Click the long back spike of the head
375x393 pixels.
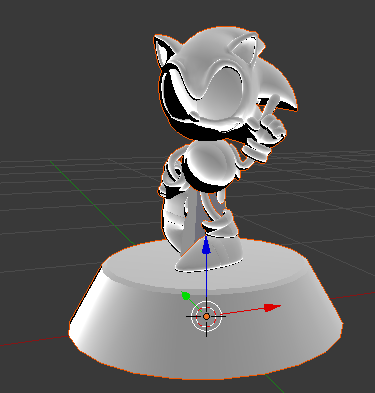tap(282, 90)
